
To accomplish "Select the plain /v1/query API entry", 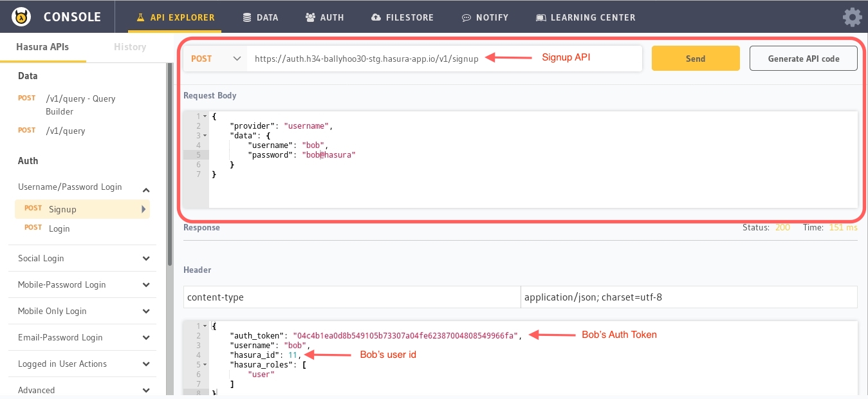I will [x=66, y=131].
